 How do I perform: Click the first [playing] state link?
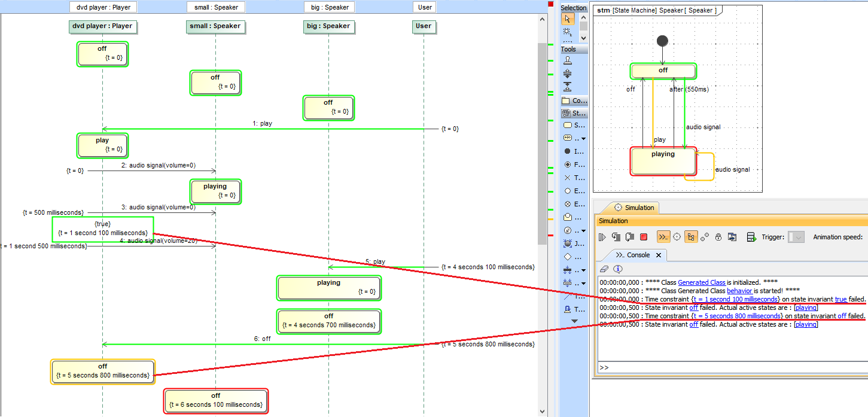[x=805, y=308]
